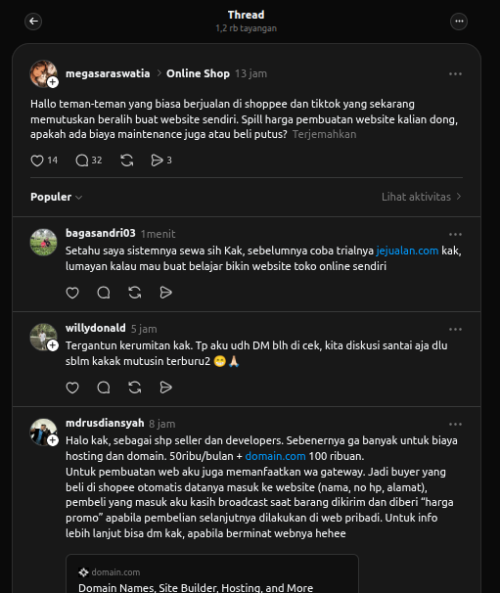The image size is (500, 593).
Task: Like willydonald's comment
Action: click(x=72, y=388)
